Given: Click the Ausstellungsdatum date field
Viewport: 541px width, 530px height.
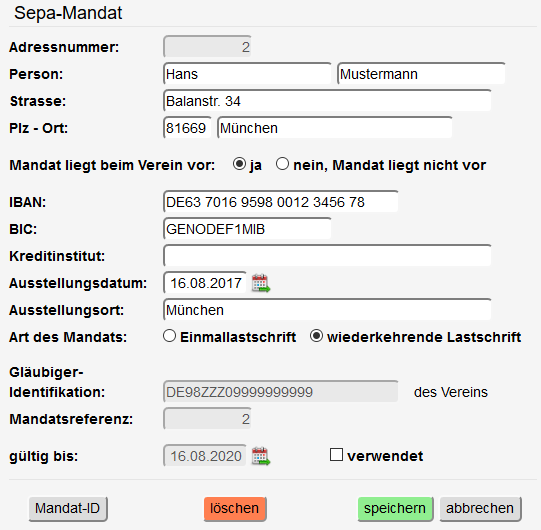Looking at the screenshot, I should coord(205,283).
